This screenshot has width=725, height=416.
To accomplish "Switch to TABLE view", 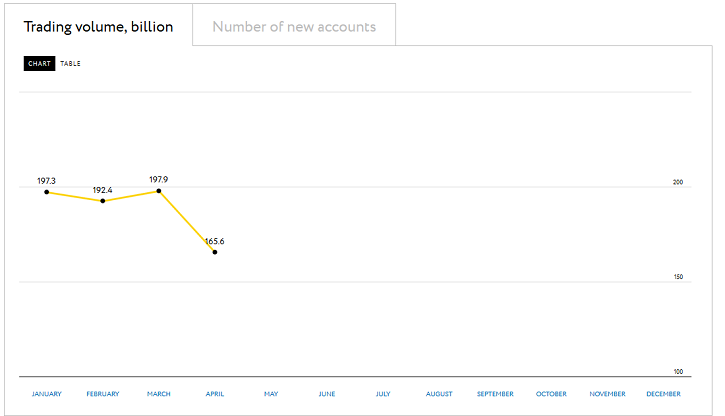I will (70, 63).
